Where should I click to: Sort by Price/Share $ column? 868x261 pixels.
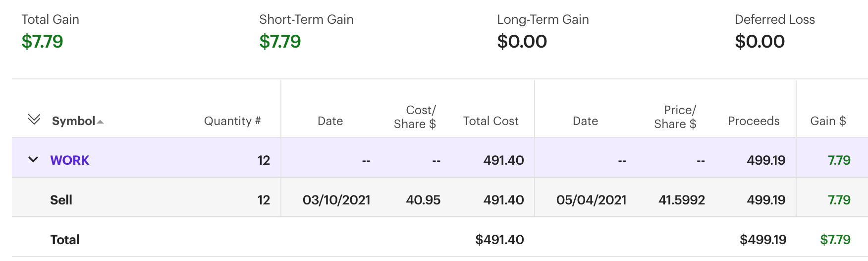tap(675, 117)
